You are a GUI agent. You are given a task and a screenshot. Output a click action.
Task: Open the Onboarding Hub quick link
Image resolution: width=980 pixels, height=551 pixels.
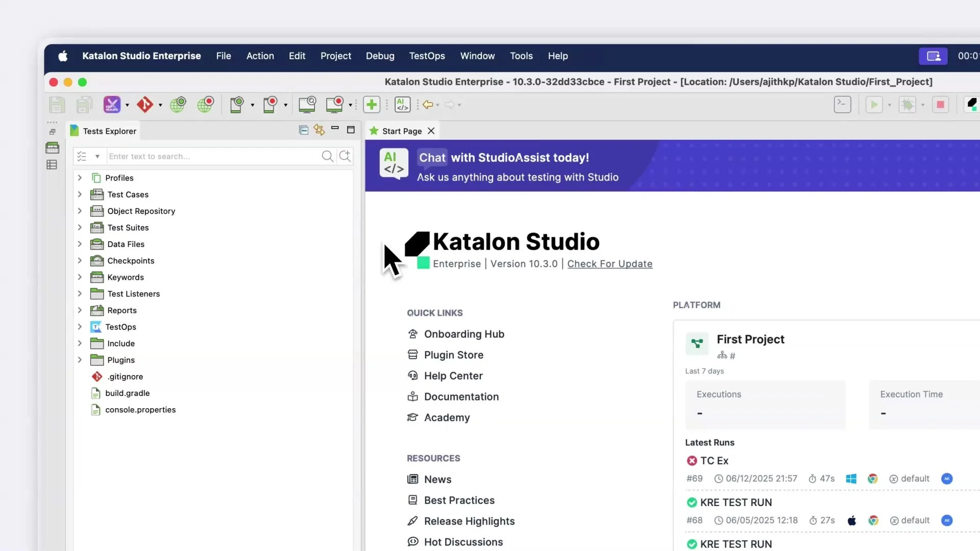(463, 334)
